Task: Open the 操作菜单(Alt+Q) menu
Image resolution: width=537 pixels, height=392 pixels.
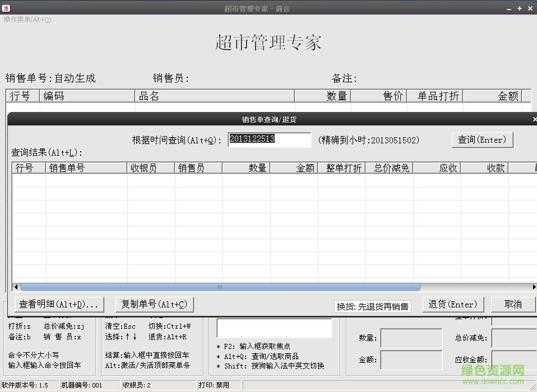Action: pyautogui.click(x=27, y=20)
